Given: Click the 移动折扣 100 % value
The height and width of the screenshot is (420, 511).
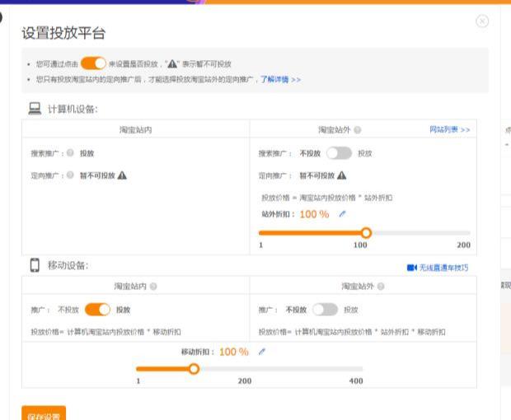Looking at the screenshot, I should coord(234,352).
